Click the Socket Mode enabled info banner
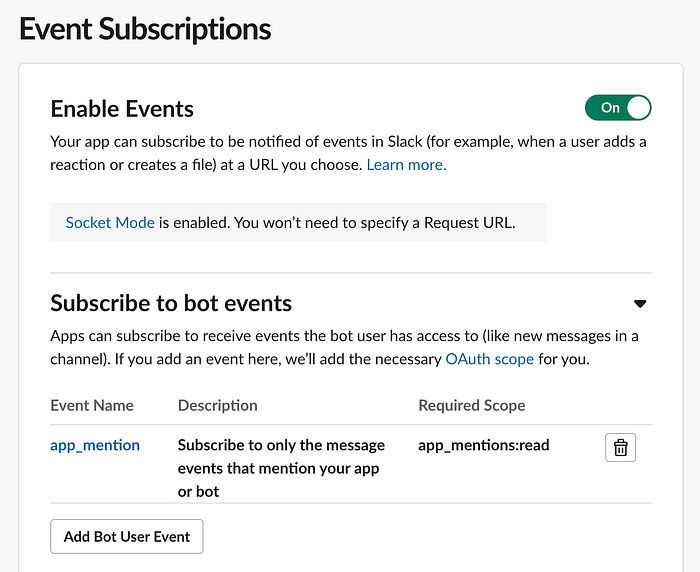Image resolution: width=700 pixels, height=572 pixels. (298, 222)
